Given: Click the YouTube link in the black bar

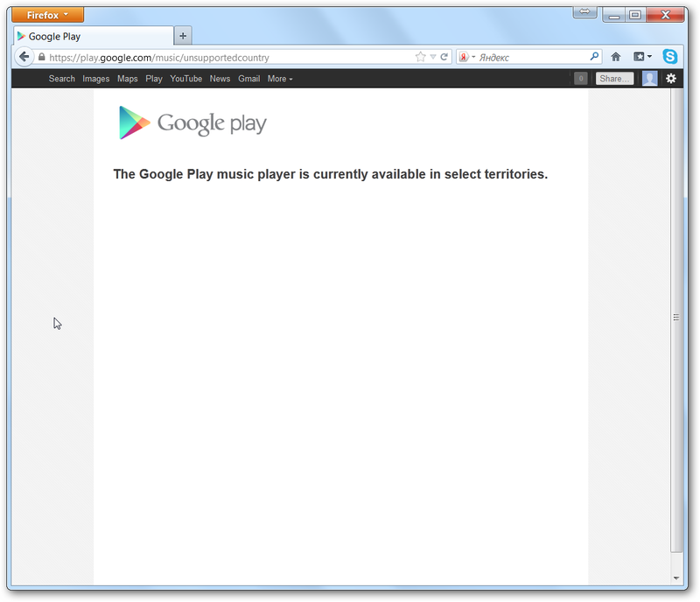Looking at the screenshot, I should (x=185, y=78).
